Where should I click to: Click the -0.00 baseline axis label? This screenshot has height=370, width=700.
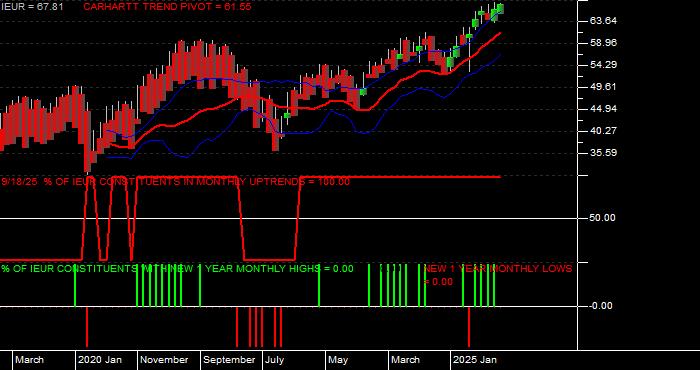601,306
